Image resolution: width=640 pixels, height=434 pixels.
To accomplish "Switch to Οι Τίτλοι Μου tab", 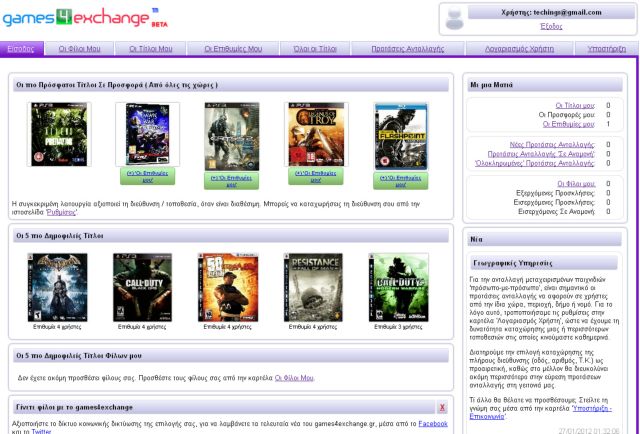I will 151,49.
